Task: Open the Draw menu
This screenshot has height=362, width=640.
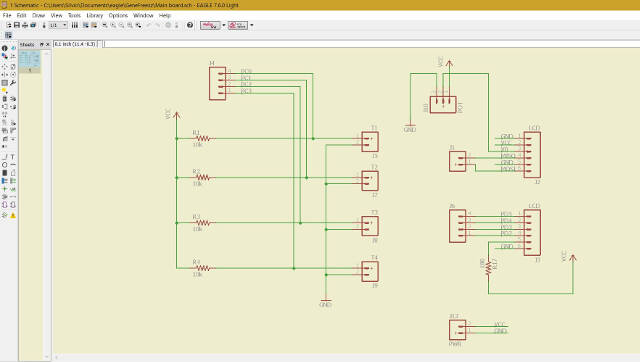Action: pos(38,15)
